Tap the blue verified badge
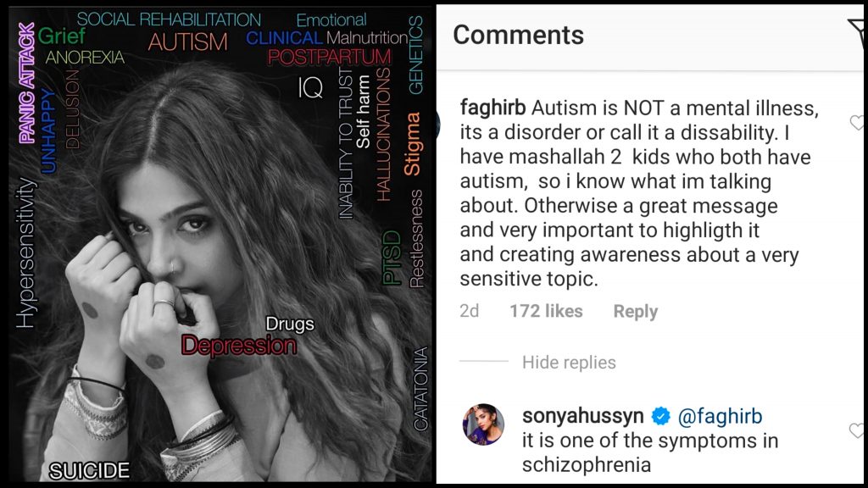This screenshot has width=868, height=488. (660, 417)
